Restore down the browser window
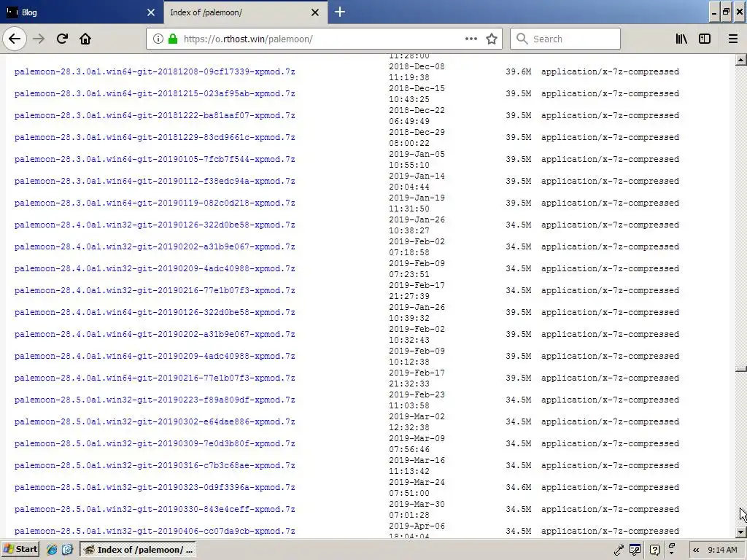The height and width of the screenshot is (560, 747). [x=726, y=12]
